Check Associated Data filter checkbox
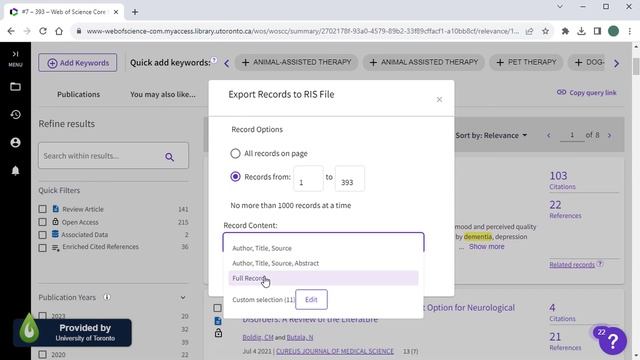The image size is (640, 360). click(42, 235)
